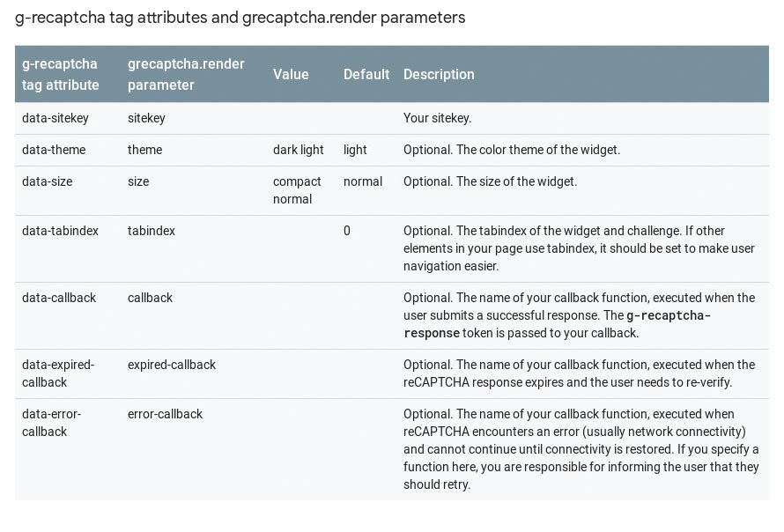Click the 'compact normal' value cell
The image size is (784, 532).
(x=297, y=190)
